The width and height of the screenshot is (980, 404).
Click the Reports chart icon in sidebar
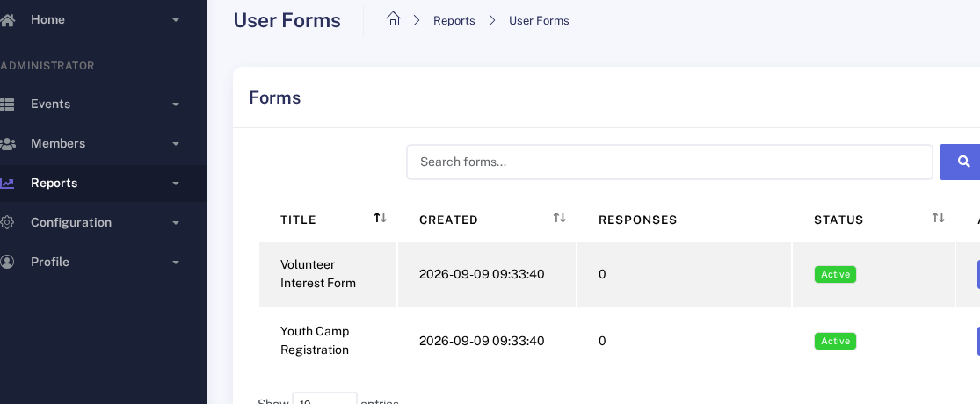7,183
